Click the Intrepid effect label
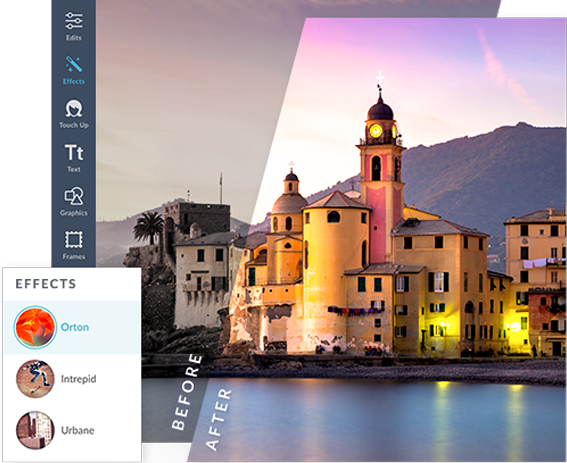This screenshot has width=567, height=463. (78, 379)
